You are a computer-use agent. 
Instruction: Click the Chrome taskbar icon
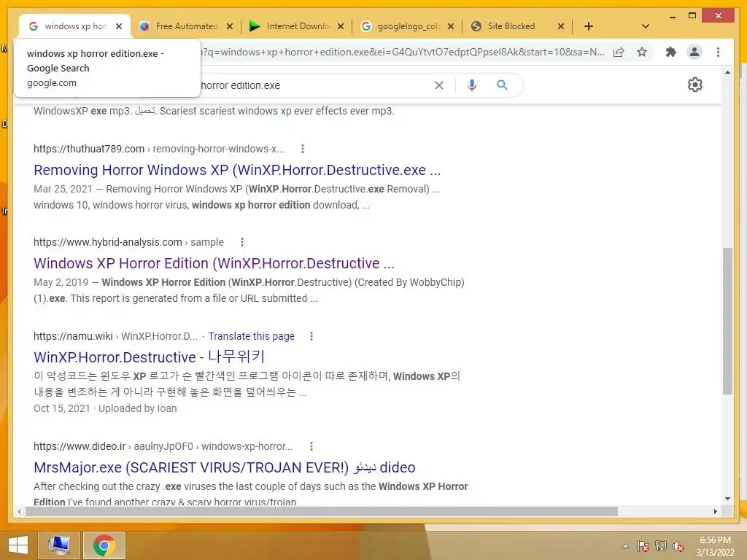[x=104, y=545]
